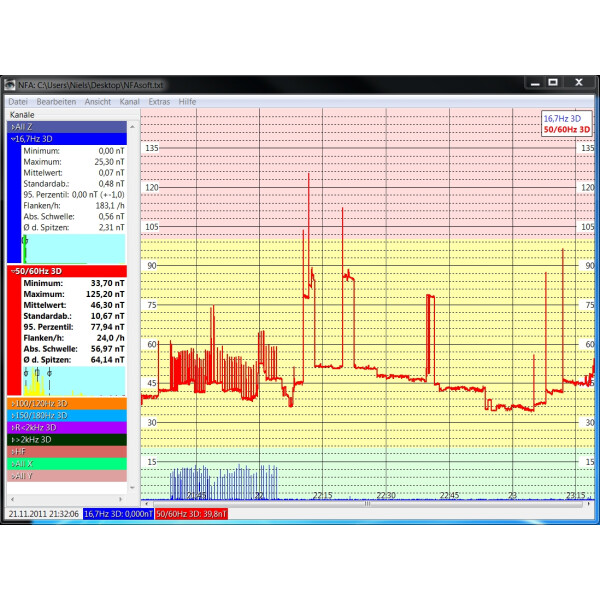Click the 16,7Hz 3D cyan histogram
Viewport: 600px width, 600px height.
75,248
